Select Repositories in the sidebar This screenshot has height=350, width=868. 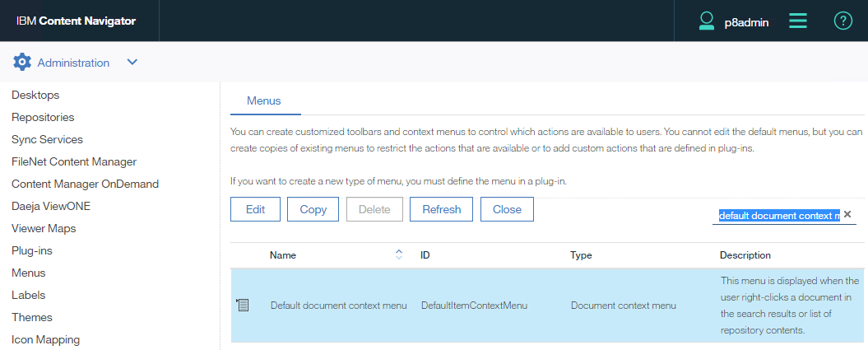[x=43, y=118]
